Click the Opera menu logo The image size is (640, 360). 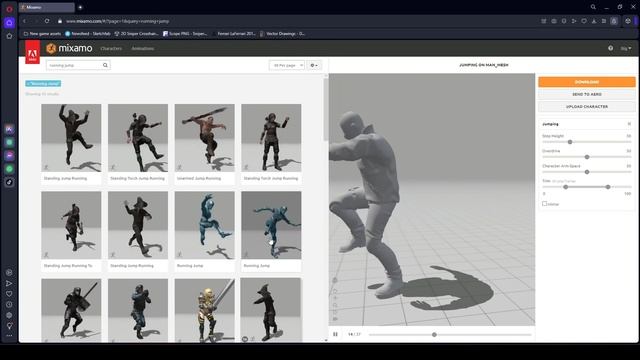(x=9, y=9)
